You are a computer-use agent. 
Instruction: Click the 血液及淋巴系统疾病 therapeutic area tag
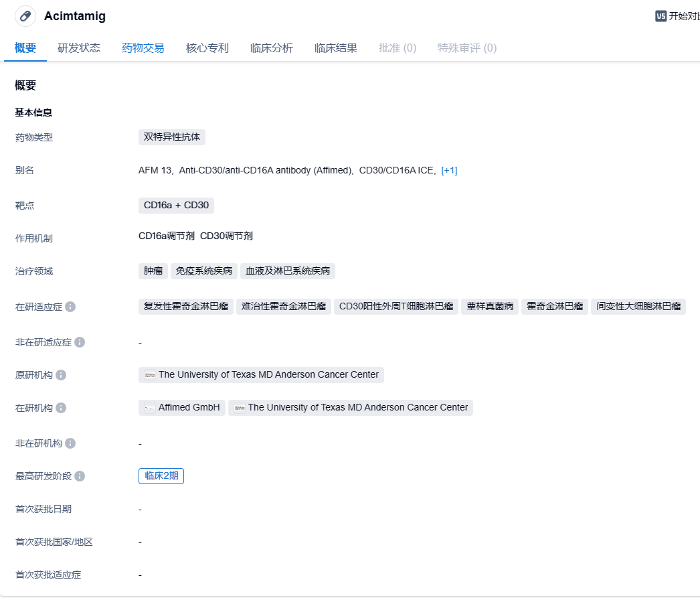point(288,271)
